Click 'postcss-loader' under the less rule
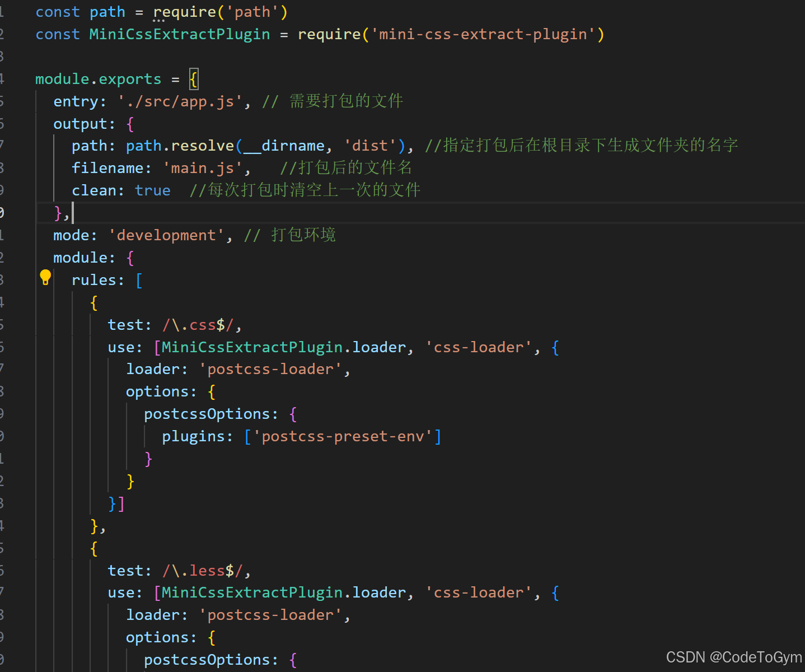The image size is (805, 672). (270, 615)
